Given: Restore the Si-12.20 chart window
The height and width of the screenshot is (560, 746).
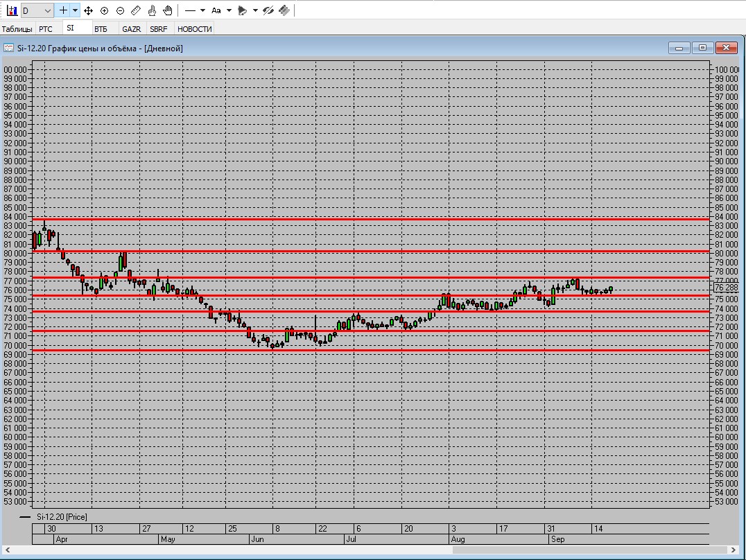Looking at the screenshot, I should coord(703,48).
